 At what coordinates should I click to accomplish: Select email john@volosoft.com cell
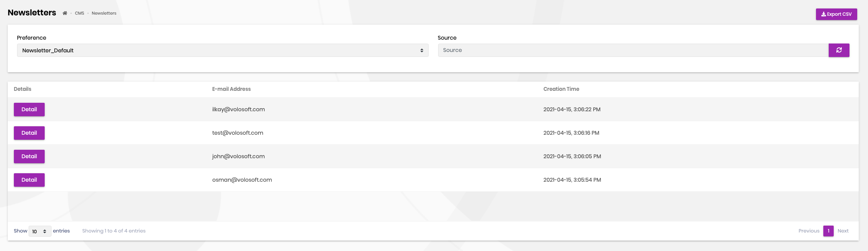click(238, 156)
